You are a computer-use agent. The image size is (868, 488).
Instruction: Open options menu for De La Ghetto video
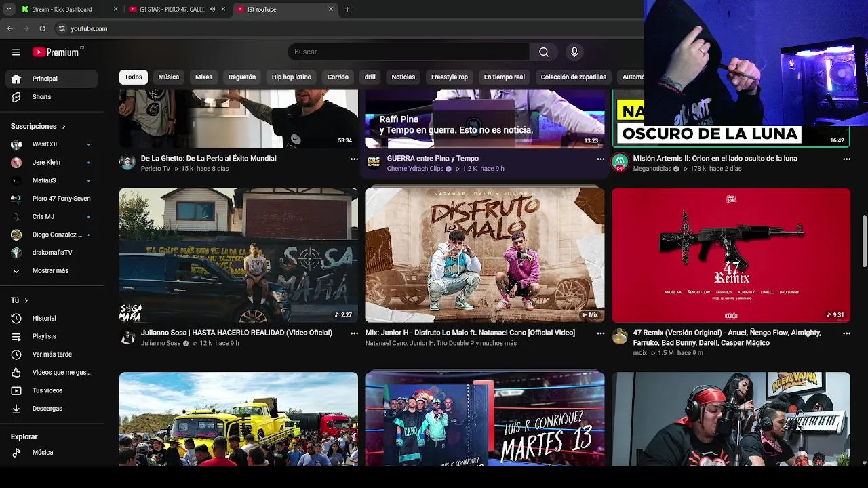coord(354,159)
